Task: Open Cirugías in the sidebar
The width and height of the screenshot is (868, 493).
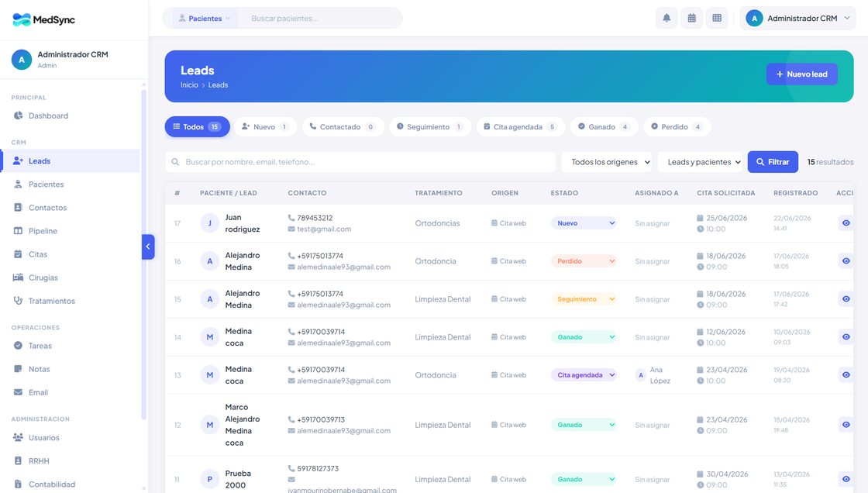Action: (x=70, y=278)
